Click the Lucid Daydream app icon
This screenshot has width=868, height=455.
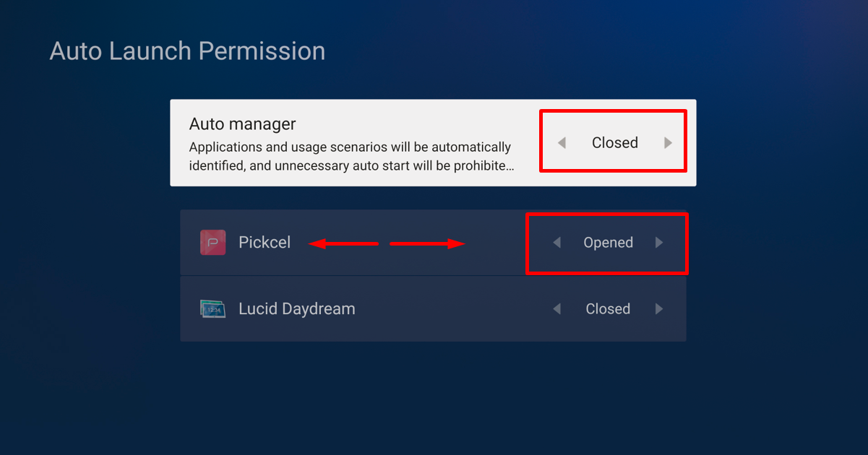coord(212,308)
